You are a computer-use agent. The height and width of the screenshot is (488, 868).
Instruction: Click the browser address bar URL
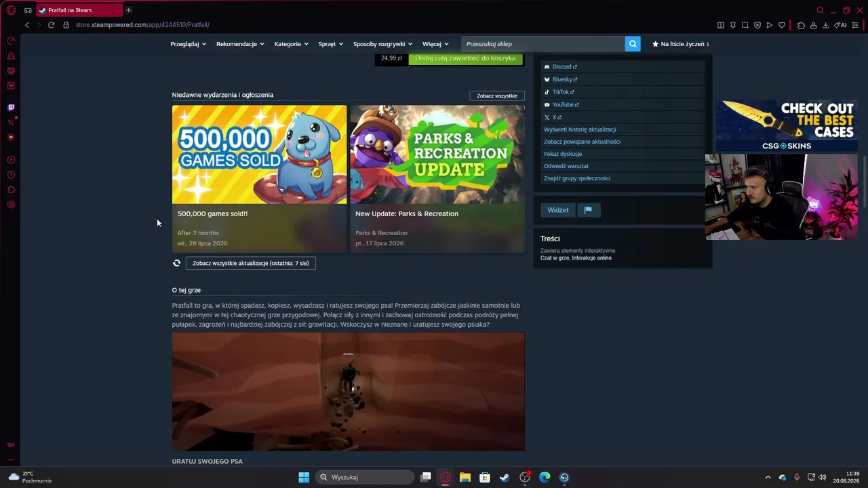point(142,25)
